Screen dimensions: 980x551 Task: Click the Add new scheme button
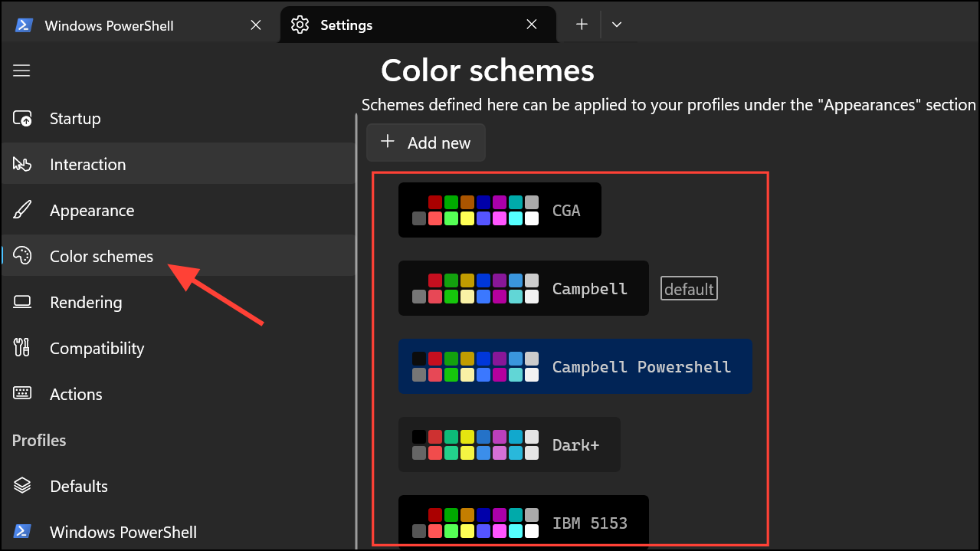[x=425, y=143]
